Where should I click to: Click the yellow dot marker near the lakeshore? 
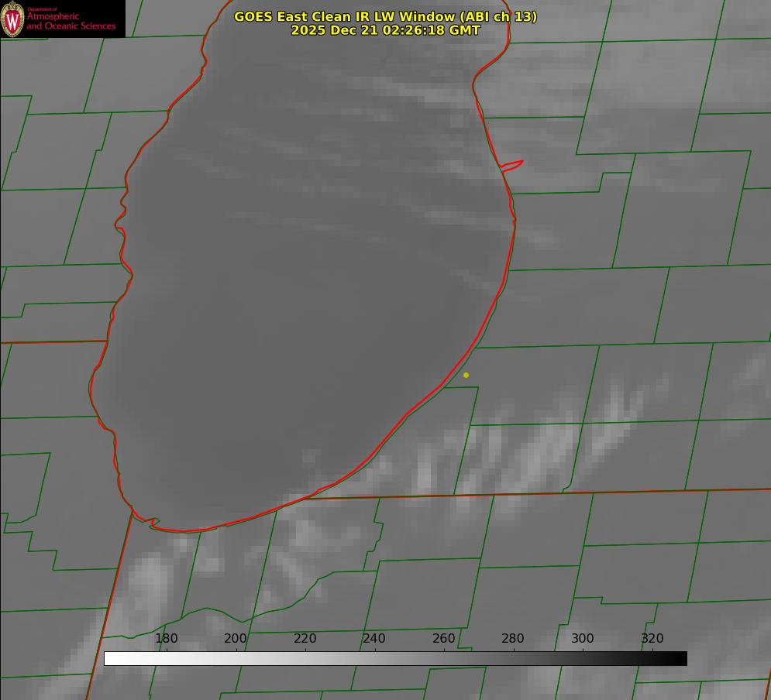click(x=466, y=375)
